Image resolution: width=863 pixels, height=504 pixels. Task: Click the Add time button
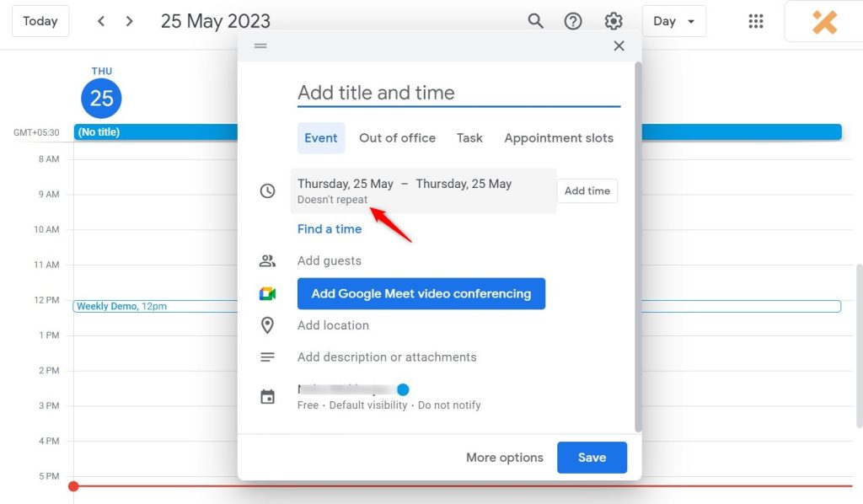[587, 191]
